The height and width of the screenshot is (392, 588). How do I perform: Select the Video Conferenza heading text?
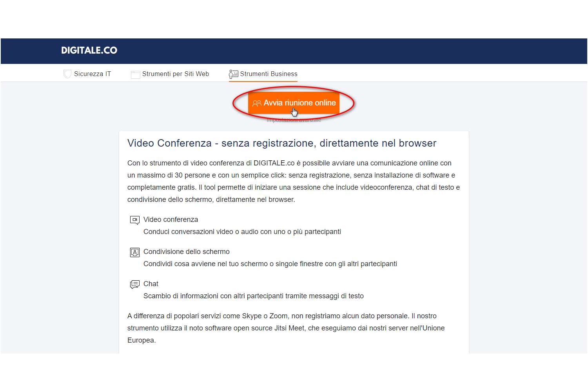282,143
